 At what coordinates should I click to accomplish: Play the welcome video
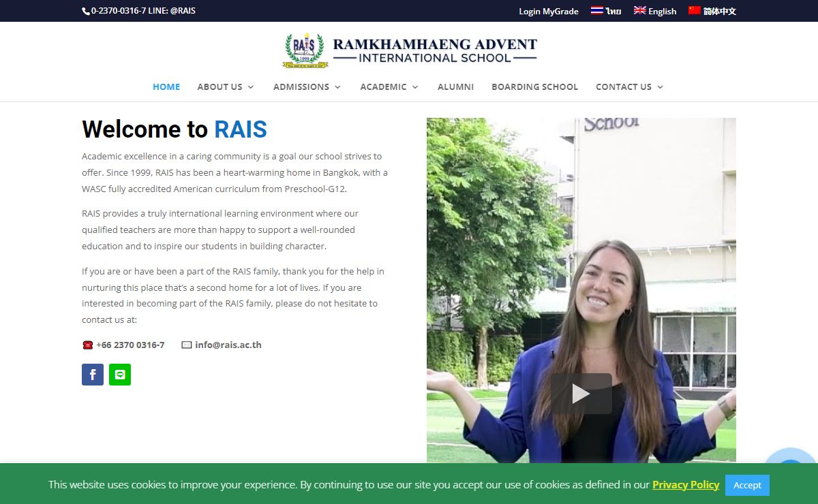[x=581, y=393]
